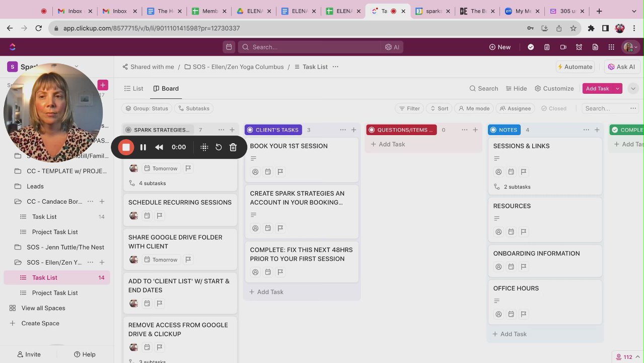Click the main Search field in top bar
The height and width of the screenshot is (363, 644).
pos(310,47)
